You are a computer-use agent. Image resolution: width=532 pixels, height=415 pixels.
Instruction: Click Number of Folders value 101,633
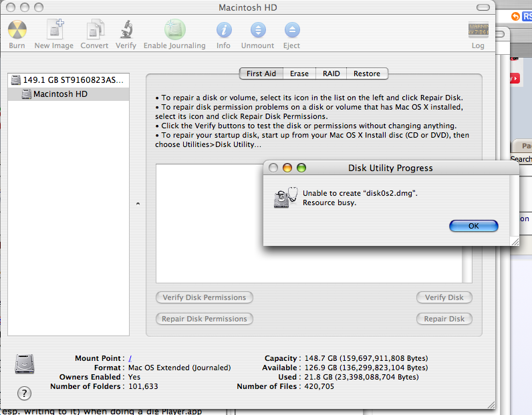pos(143,386)
